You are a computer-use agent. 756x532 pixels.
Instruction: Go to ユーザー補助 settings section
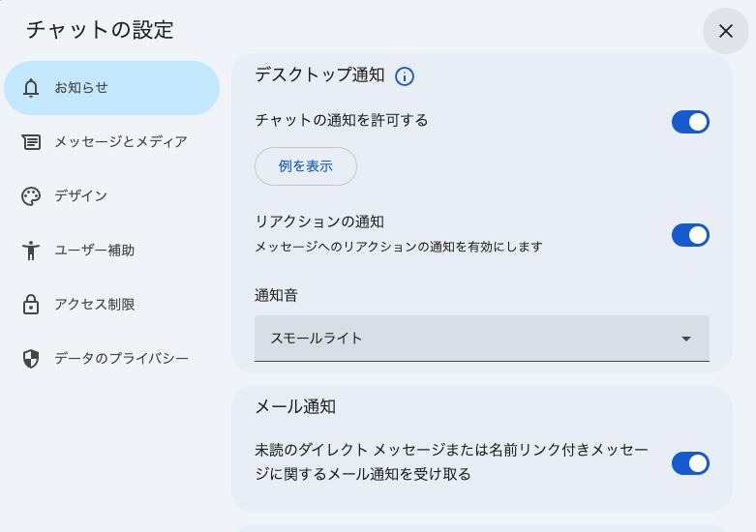click(x=94, y=251)
